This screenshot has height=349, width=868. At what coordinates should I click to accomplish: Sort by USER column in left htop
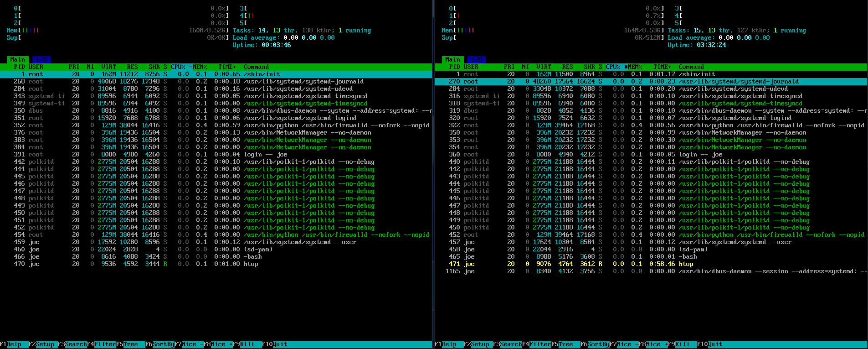[x=36, y=67]
